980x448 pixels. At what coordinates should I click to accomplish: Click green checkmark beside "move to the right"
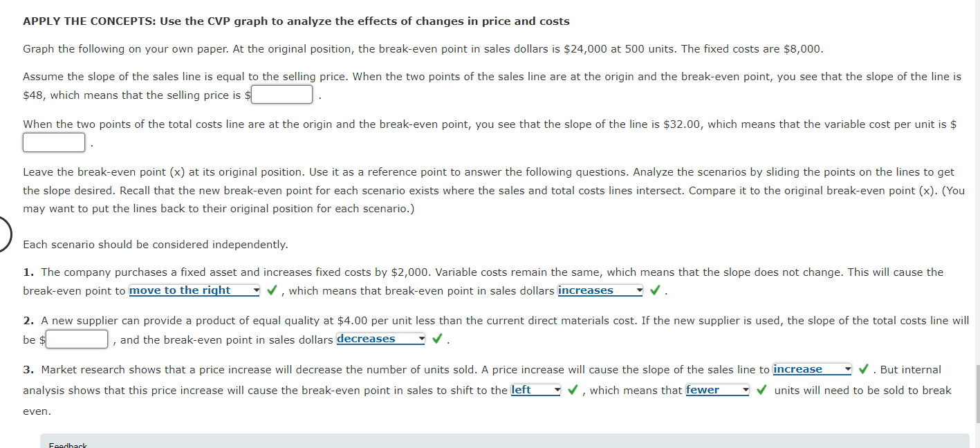[271, 290]
